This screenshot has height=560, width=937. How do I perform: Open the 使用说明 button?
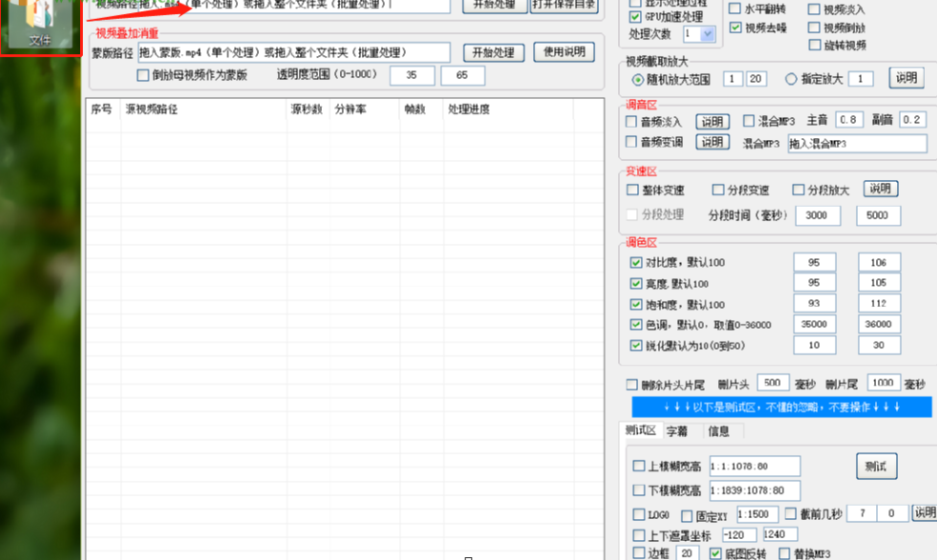pos(564,52)
